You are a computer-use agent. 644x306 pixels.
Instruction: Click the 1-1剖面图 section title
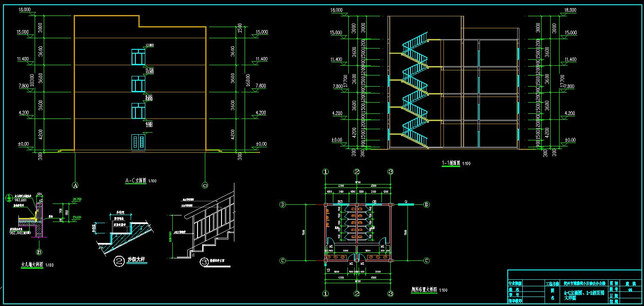point(450,164)
